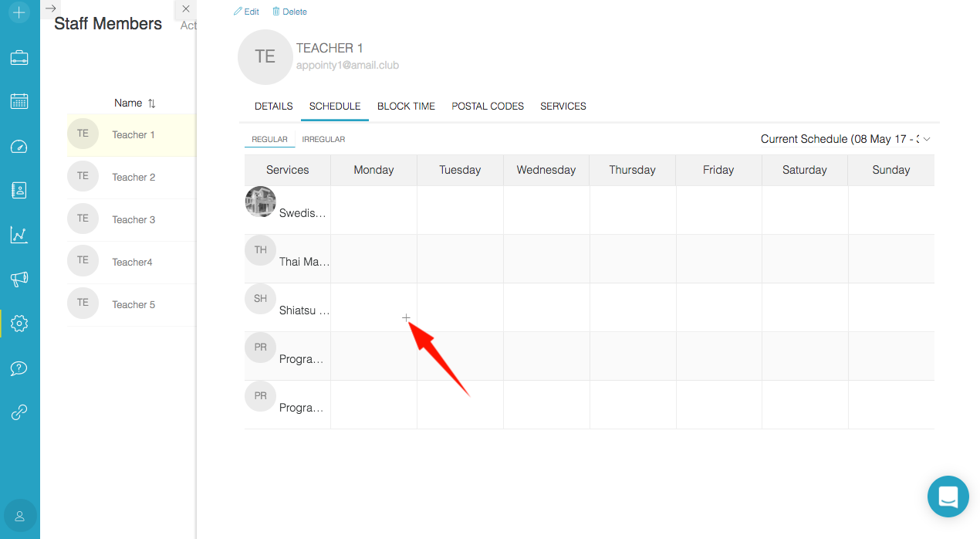The height and width of the screenshot is (539, 980).
Task: Open the chat support widget
Action: coord(948,497)
